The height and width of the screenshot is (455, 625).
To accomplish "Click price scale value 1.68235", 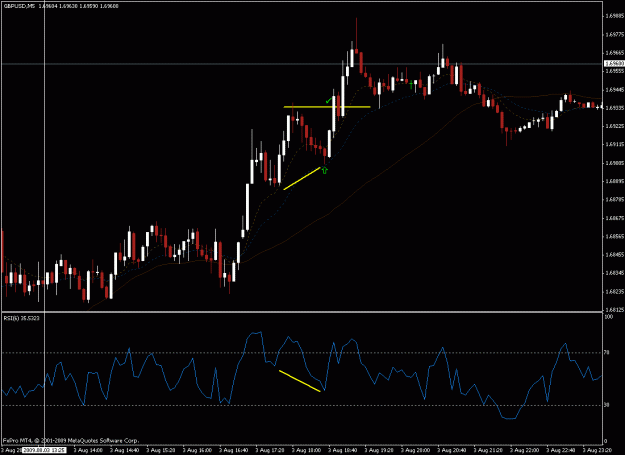I will coord(614,292).
